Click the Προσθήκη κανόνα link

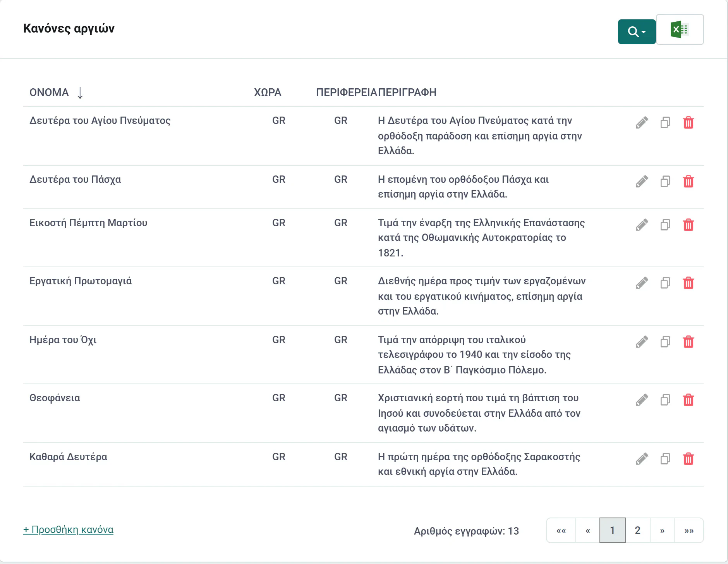point(68,530)
